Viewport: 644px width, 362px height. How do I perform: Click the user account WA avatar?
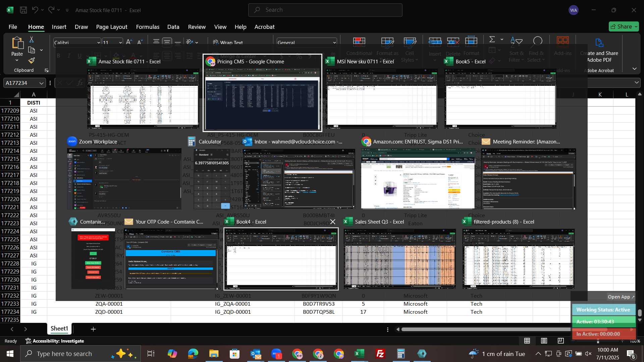(574, 10)
